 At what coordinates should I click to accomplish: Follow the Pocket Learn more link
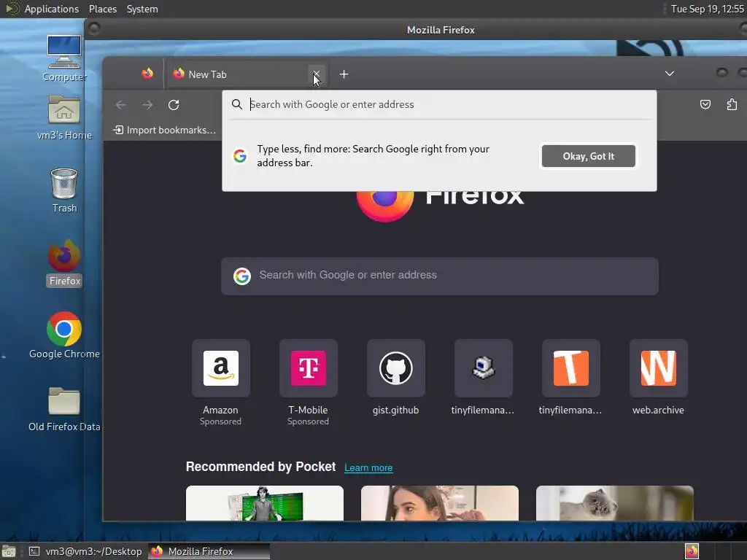pyautogui.click(x=368, y=467)
